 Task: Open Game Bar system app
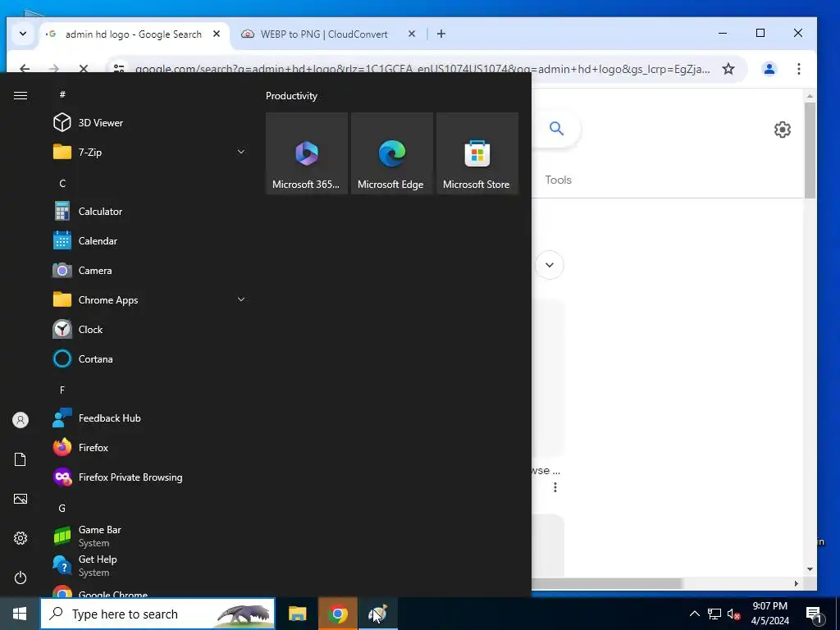click(x=150, y=536)
